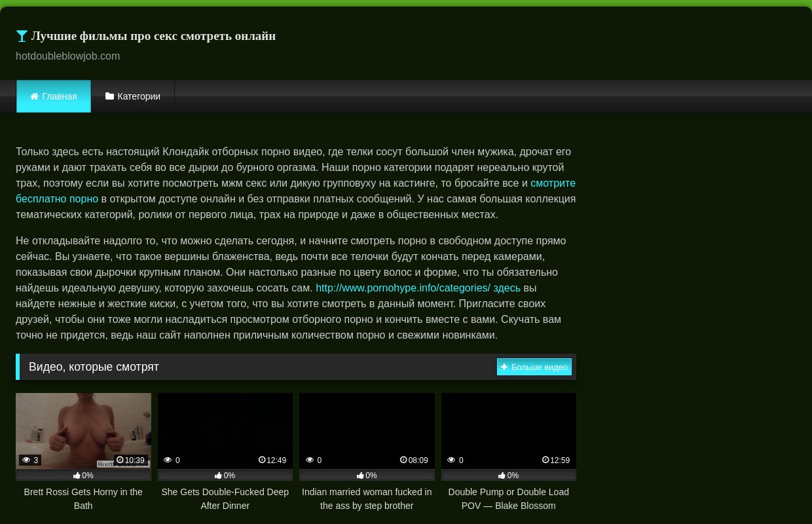Viewport: 812px width, 524px height.
Task: Click the eye icon showing 3 views
Action: (x=26, y=460)
